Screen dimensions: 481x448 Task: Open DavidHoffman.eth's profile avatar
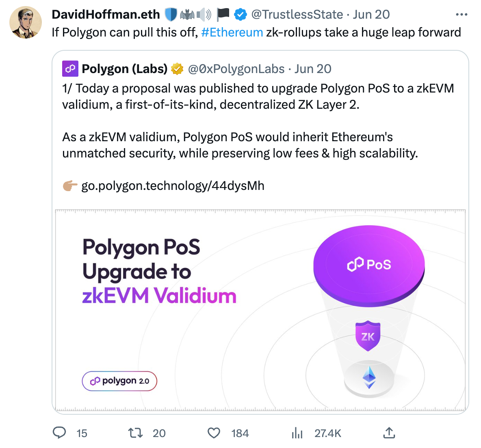tap(26, 23)
